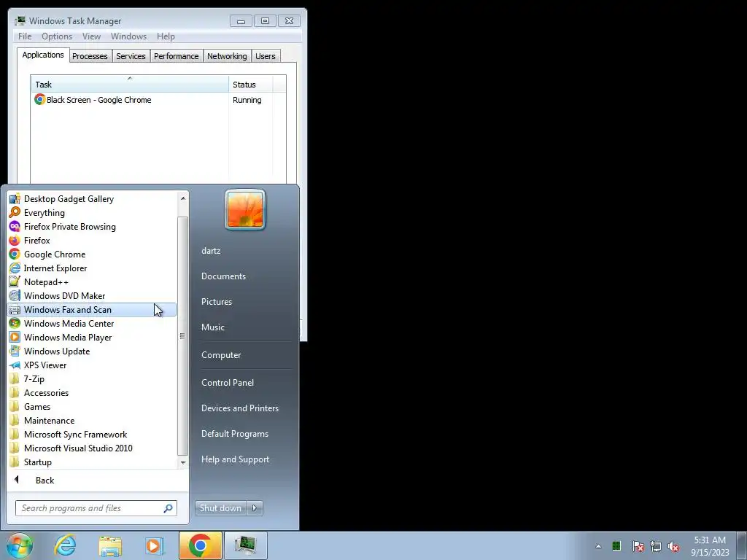Select the Applications tab

(x=43, y=55)
